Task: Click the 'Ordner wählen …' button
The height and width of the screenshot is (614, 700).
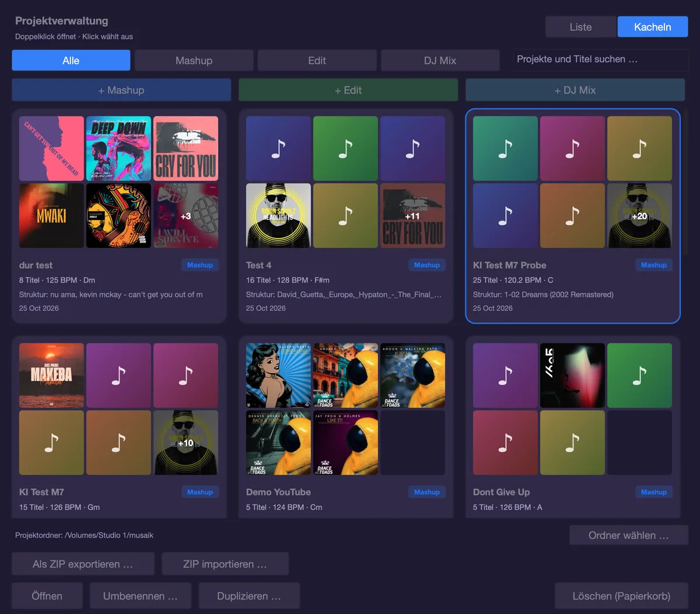Action: click(629, 535)
